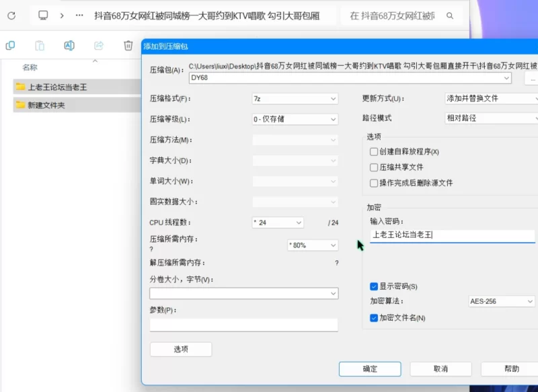Viewport: 538px width, 392px height.
Task: Click the 名称 column header
Action: coord(30,67)
